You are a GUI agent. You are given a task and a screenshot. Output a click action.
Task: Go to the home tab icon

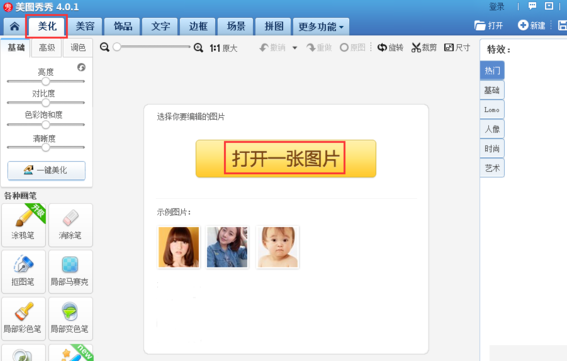pyautogui.click(x=14, y=26)
